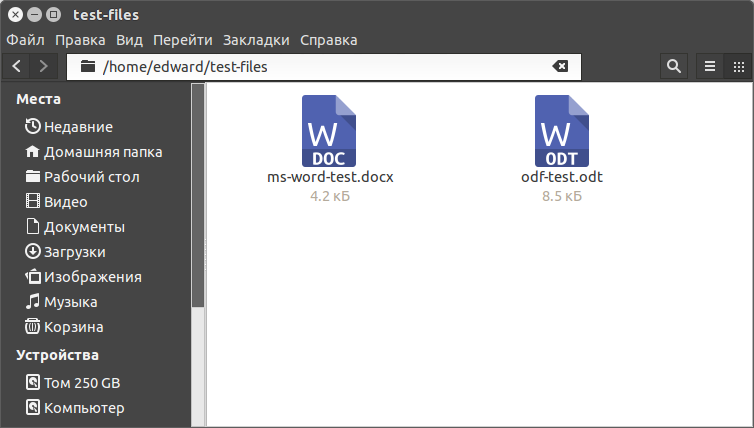Viewport: 754px width, 428px height.
Task: Click the disk icon next to Том 250 GB
Action: [33, 382]
